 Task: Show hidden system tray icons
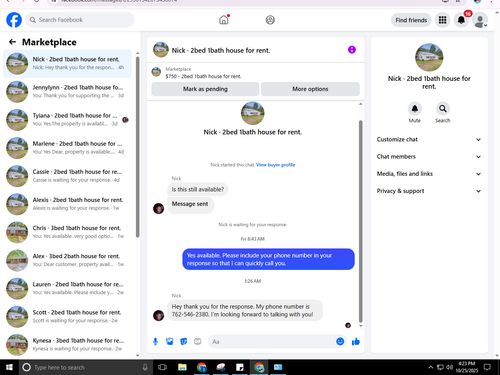[x=431, y=367]
